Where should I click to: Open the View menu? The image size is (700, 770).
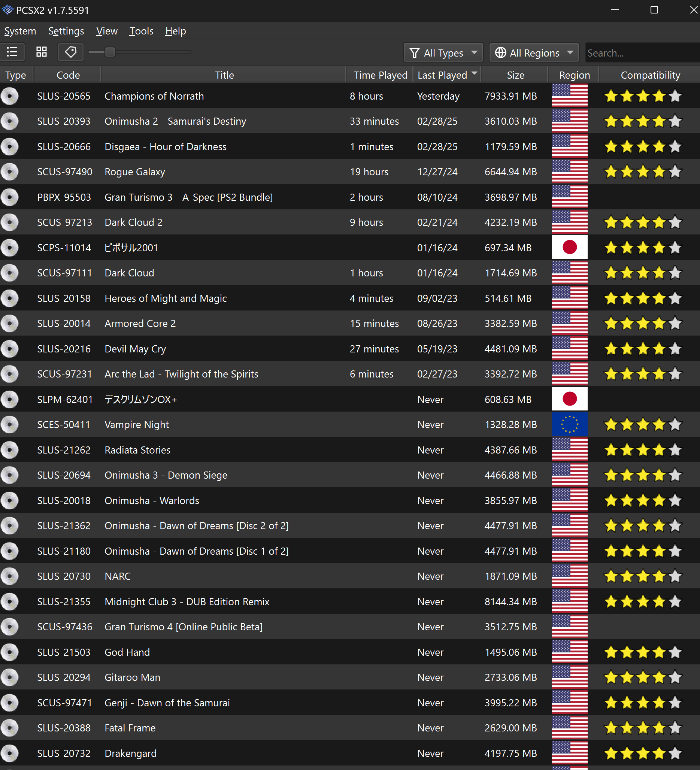(107, 31)
